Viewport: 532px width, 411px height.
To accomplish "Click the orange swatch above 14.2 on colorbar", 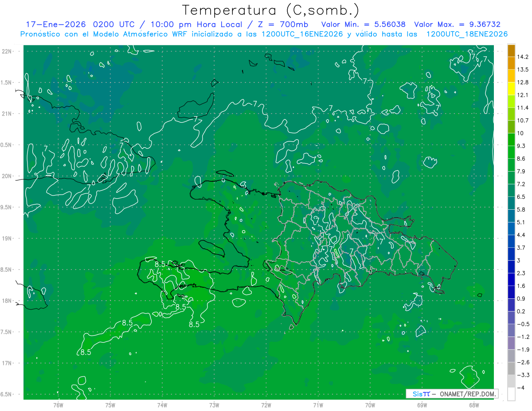I will [511, 51].
